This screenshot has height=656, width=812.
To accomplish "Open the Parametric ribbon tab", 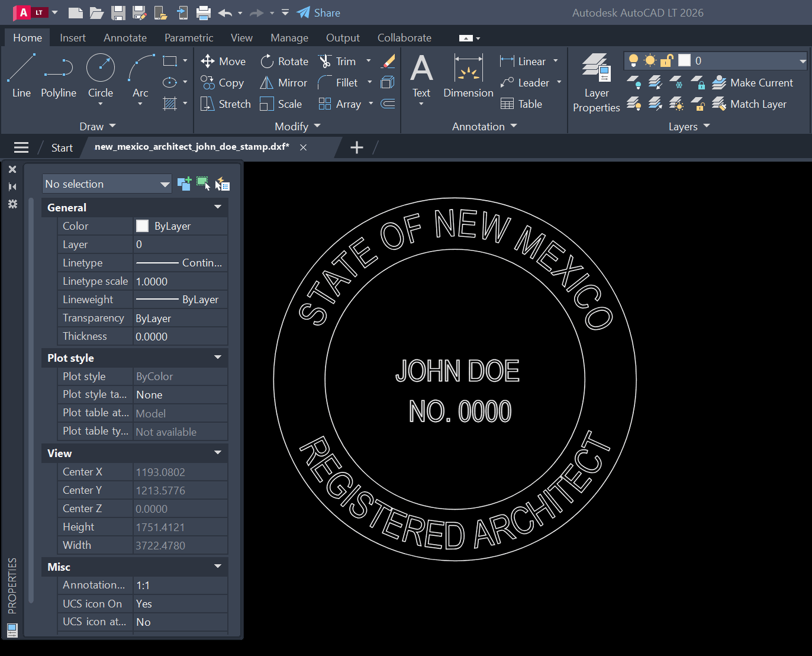I will pos(189,38).
